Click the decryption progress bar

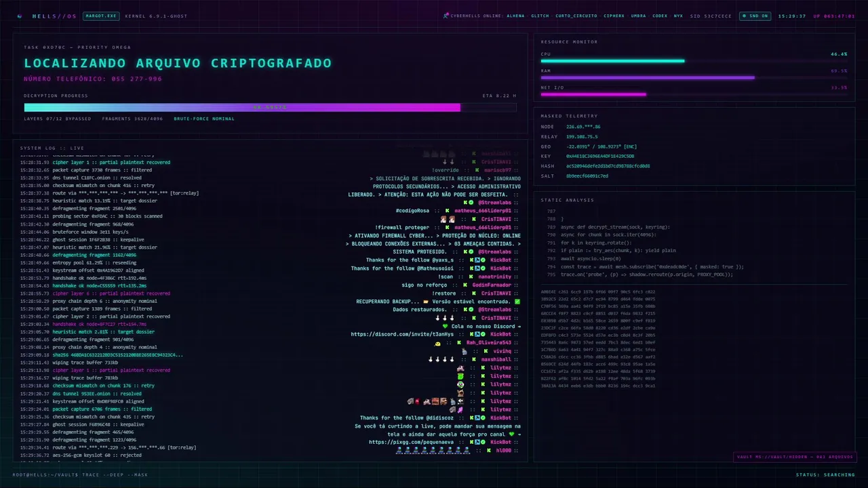(x=270, y=107)
